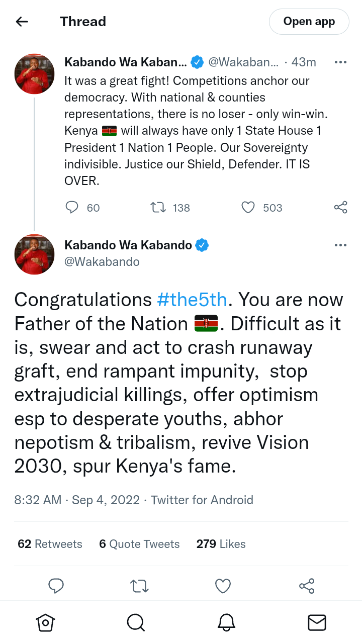Image resolution: width=362 pixels, height=644 pixels.
Task: Go to the Home tab
Action: tap(45, 622)
